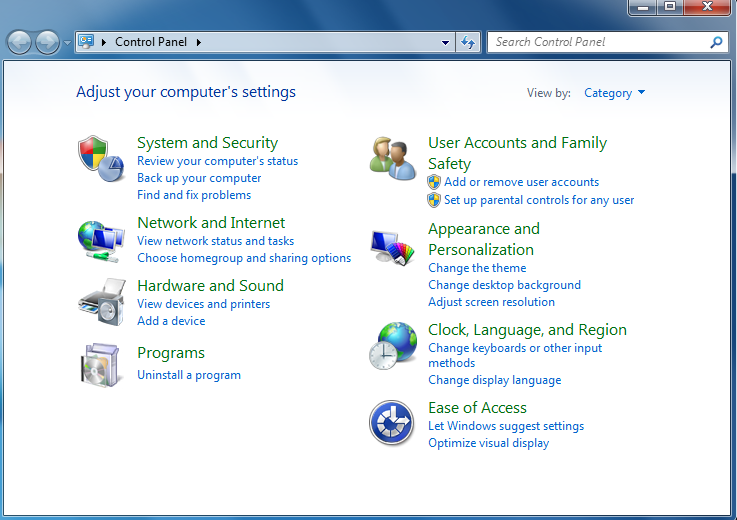Click the search magnifier icon
Screen dimensions: 737x520
(x=716, y=42)
